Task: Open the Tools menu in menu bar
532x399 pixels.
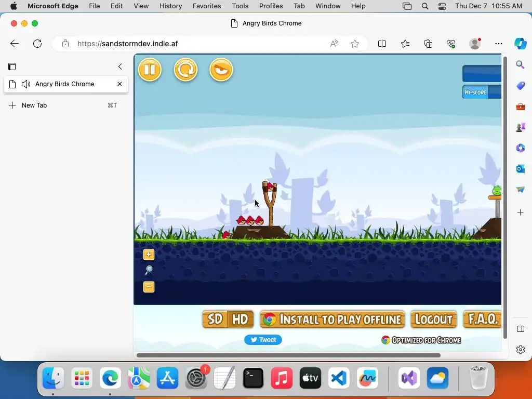Action: tap(240, 6)
